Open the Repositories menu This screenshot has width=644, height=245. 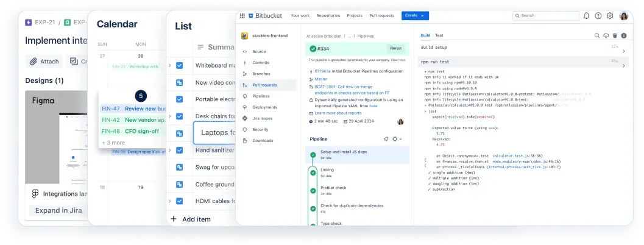328,16
